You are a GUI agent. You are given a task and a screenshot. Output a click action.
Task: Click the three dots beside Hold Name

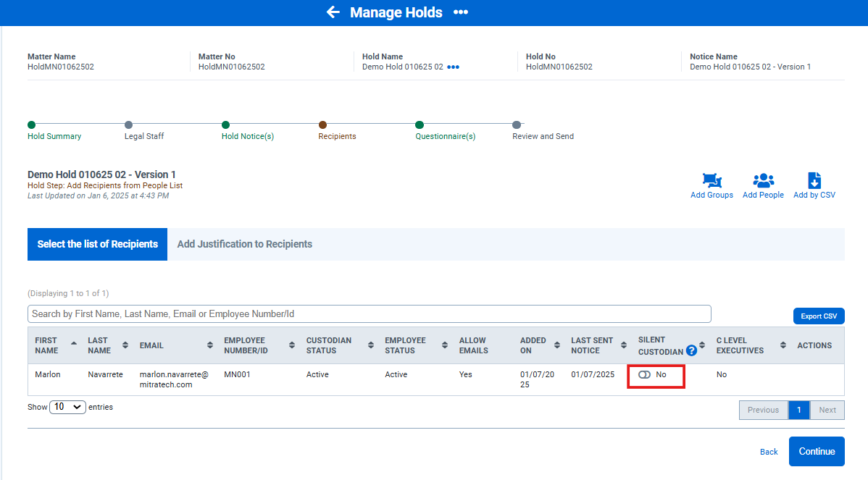[x=453, y=67]
